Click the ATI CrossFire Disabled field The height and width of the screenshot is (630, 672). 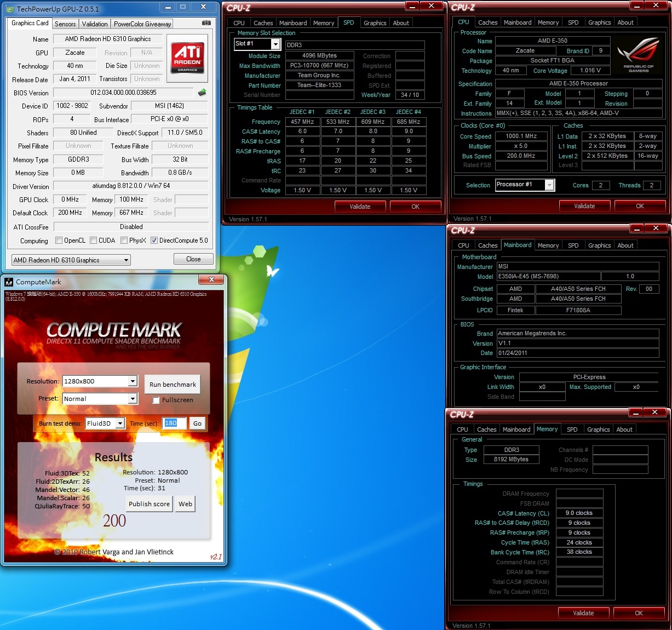131,227
